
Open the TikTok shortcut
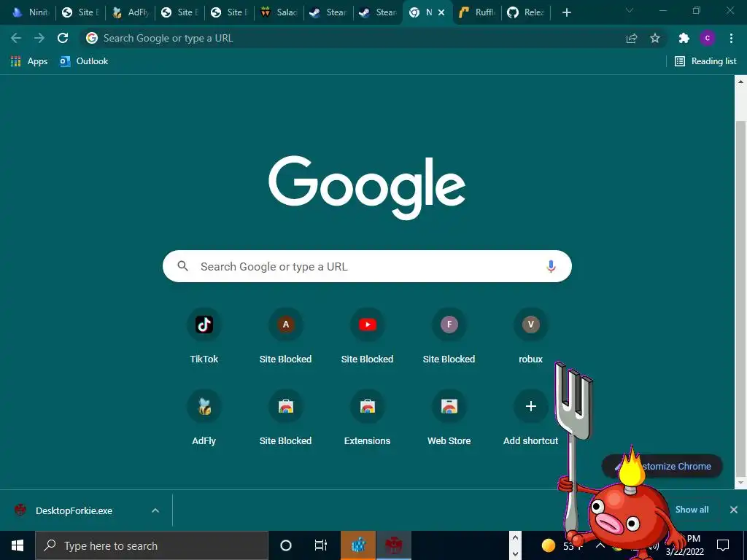point(204,336)
